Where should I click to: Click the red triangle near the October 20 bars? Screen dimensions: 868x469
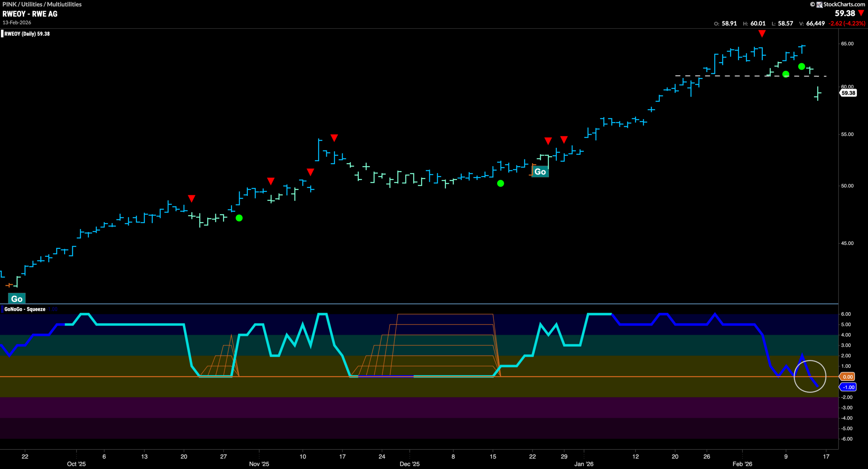(x=191, y=199)
